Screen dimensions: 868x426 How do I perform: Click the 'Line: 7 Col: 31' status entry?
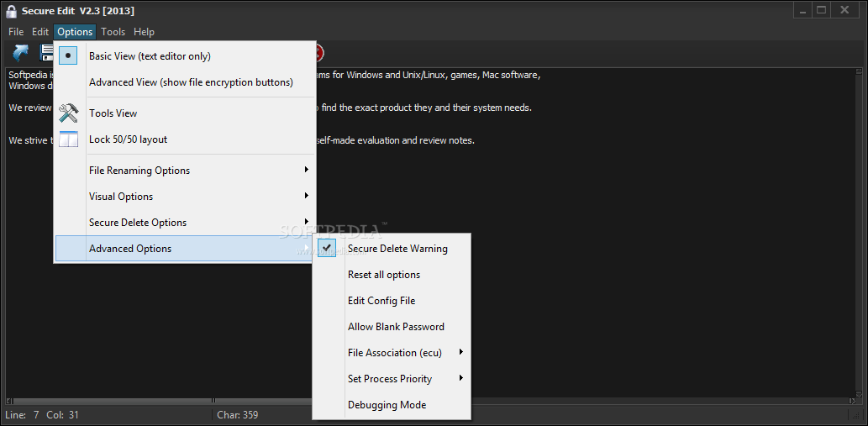point(42,414)
